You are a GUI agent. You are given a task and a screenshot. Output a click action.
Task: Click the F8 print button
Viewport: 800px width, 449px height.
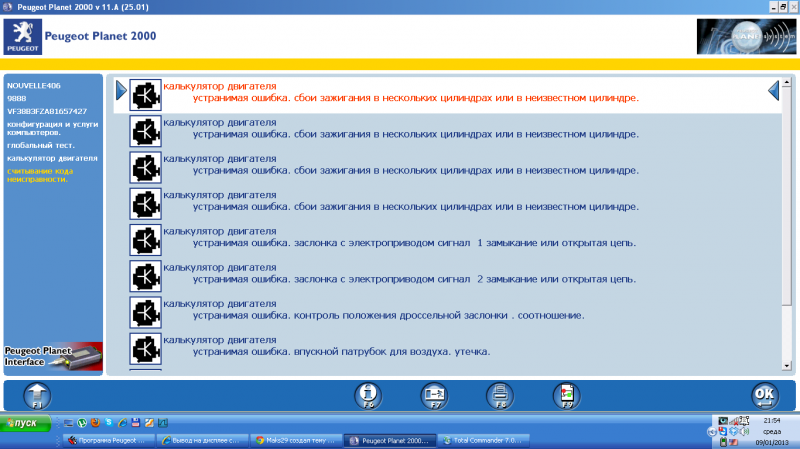tap(500, 396)
